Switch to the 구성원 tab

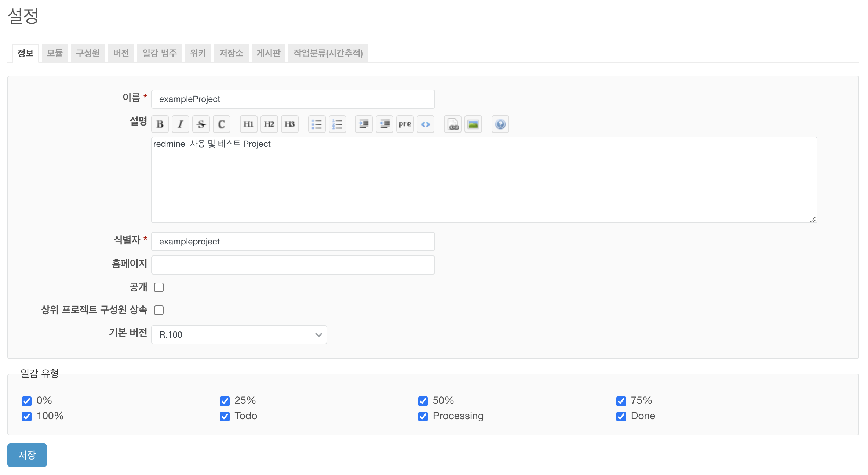tap(88, 53)
